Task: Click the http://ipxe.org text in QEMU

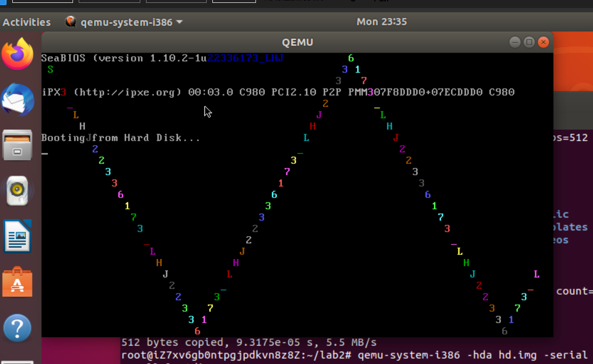Action: (127, 92)
